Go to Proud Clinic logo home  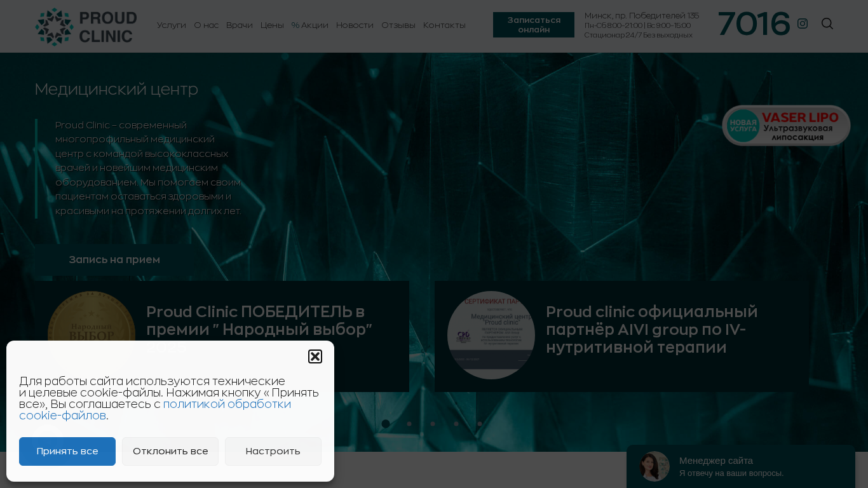[86, 27]
